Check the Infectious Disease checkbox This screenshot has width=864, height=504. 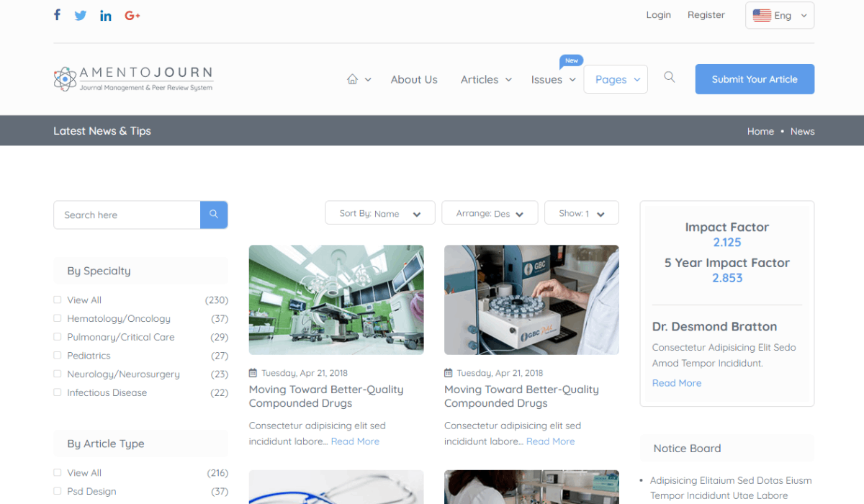pos(57,392)
